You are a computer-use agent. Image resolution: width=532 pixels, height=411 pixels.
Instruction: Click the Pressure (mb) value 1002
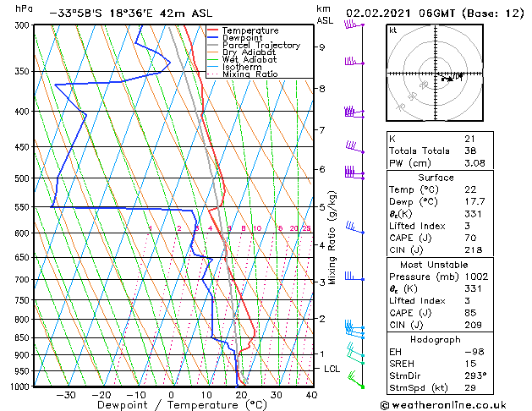[476, 277]
